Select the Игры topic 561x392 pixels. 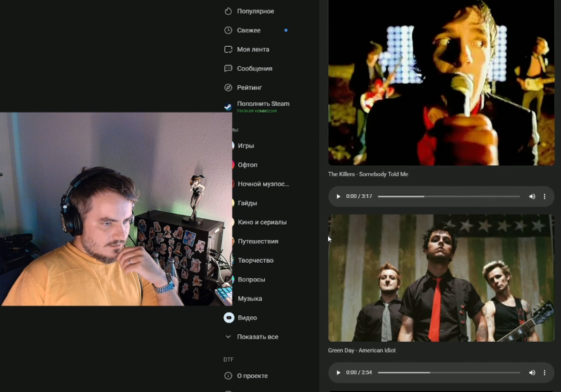click(x=246, y=145)
